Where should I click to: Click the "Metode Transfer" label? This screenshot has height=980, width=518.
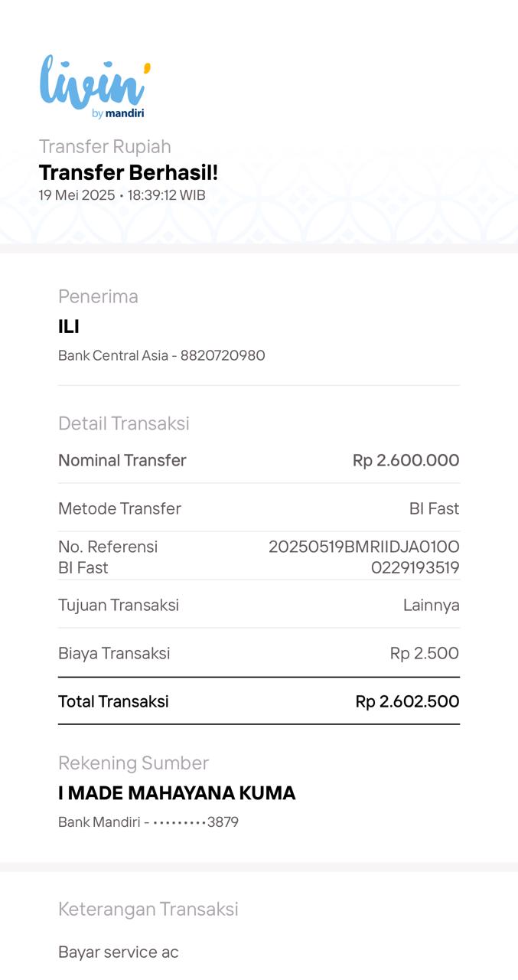coord(119,508)
